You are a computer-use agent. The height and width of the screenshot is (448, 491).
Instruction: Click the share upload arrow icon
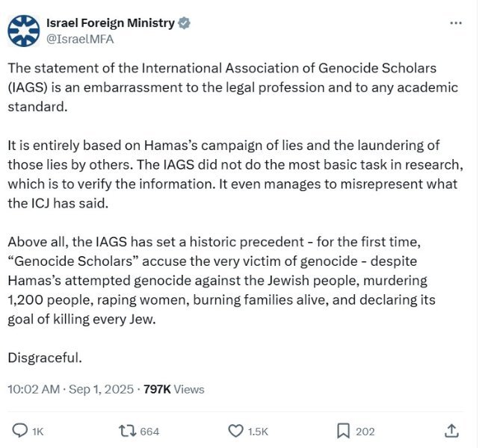451,431
